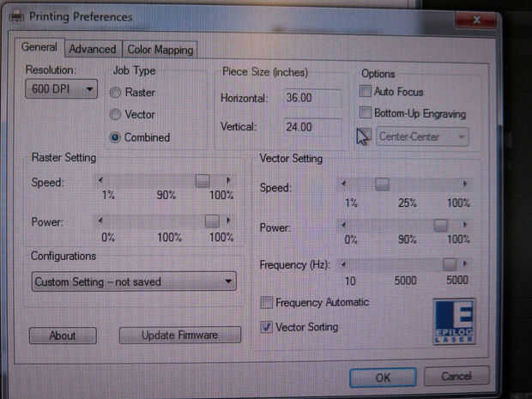Screen dimensions: 532x399
Task: Click the Frequency slider thumb
Action: (450, 264)
